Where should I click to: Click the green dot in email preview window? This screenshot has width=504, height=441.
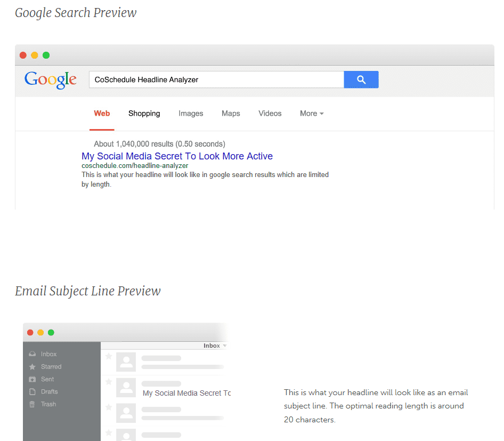51,333
